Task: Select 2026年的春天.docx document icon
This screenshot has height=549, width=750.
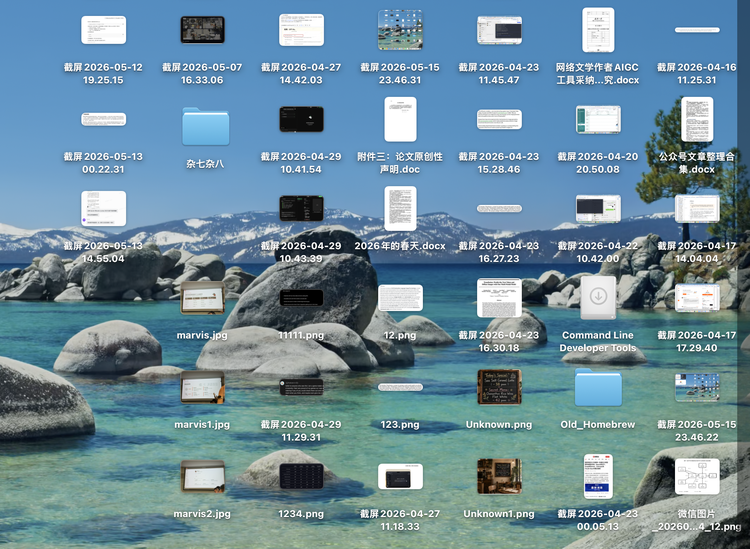Action: point(400,209)
